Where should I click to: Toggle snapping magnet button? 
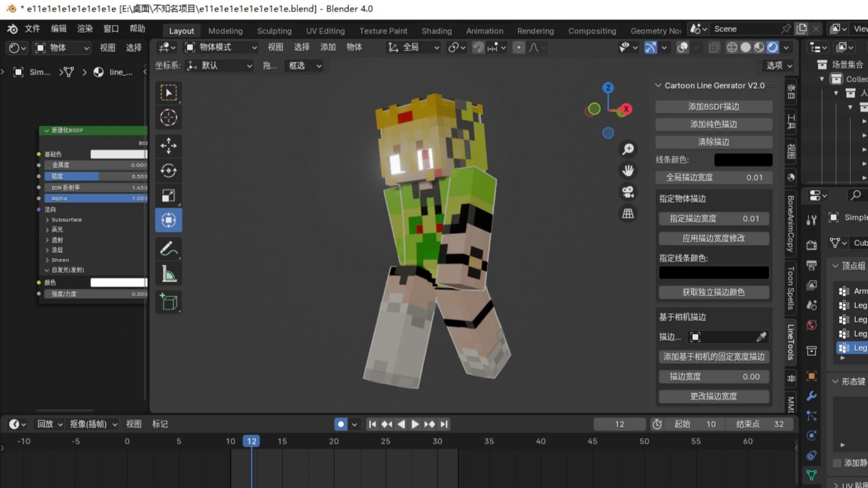point(478,48)
